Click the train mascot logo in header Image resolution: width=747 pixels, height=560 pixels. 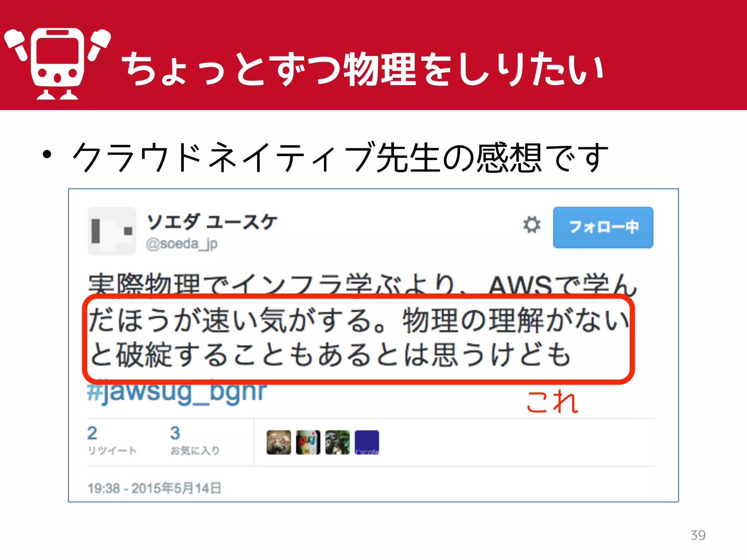tap(57, 63)
